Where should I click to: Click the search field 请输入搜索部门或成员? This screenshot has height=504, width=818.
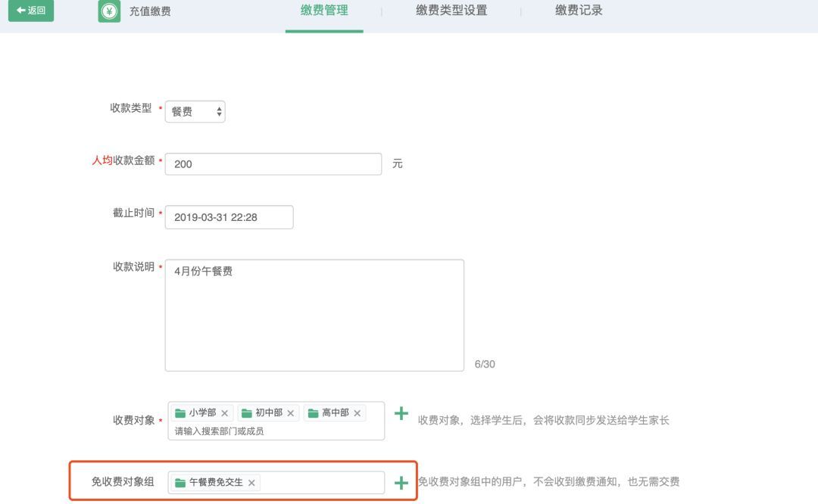pyautogui.click(x=219, y=431)
